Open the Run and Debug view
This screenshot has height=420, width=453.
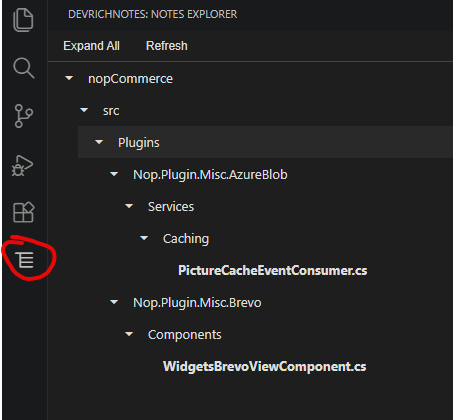tap(23, 165)
